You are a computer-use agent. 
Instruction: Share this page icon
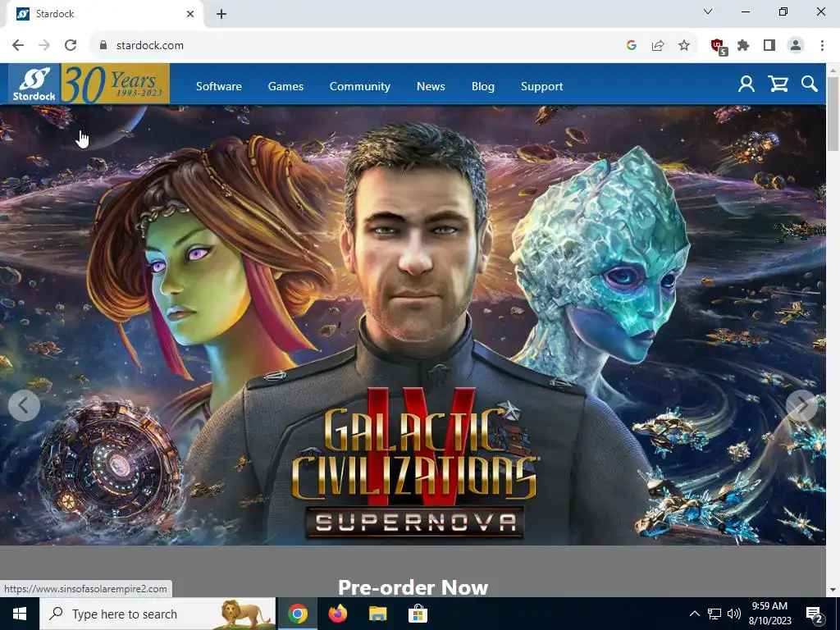tap(658, 46)
